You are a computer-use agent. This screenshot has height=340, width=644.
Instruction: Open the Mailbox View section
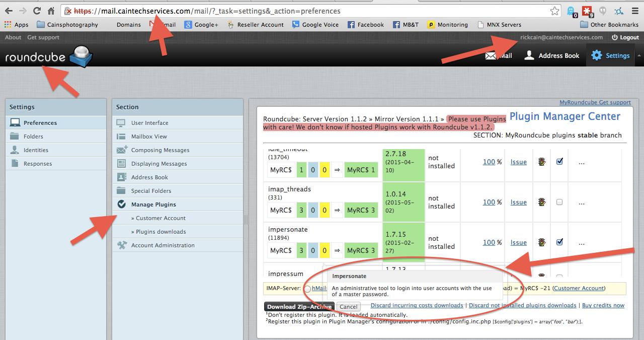click(x=178, y=137)
